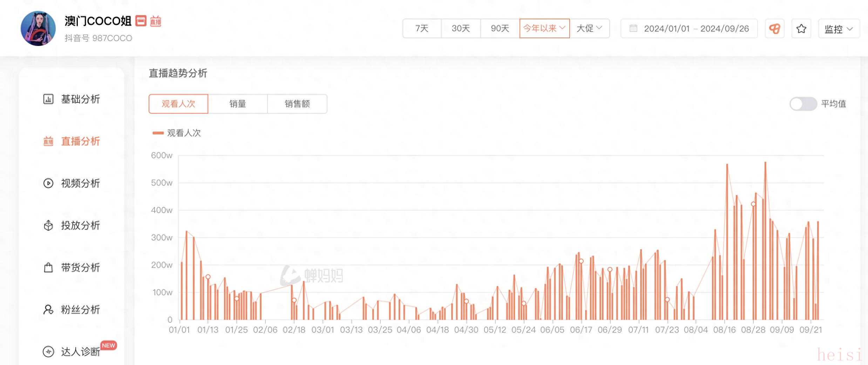Click the 粉丝分析 person icon
The height and width of the screenshot is (365, 868).
point(48,310)
